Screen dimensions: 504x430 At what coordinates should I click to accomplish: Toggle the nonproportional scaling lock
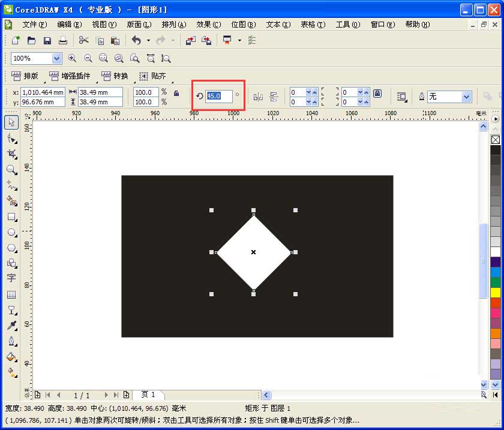(x=177, y=94)
